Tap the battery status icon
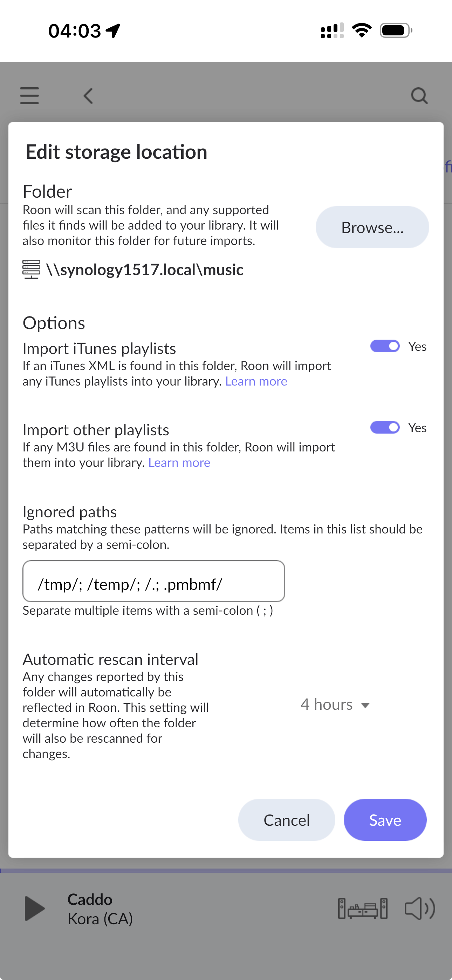Screen dimensions: 452x980 click(x=396, y=30)
